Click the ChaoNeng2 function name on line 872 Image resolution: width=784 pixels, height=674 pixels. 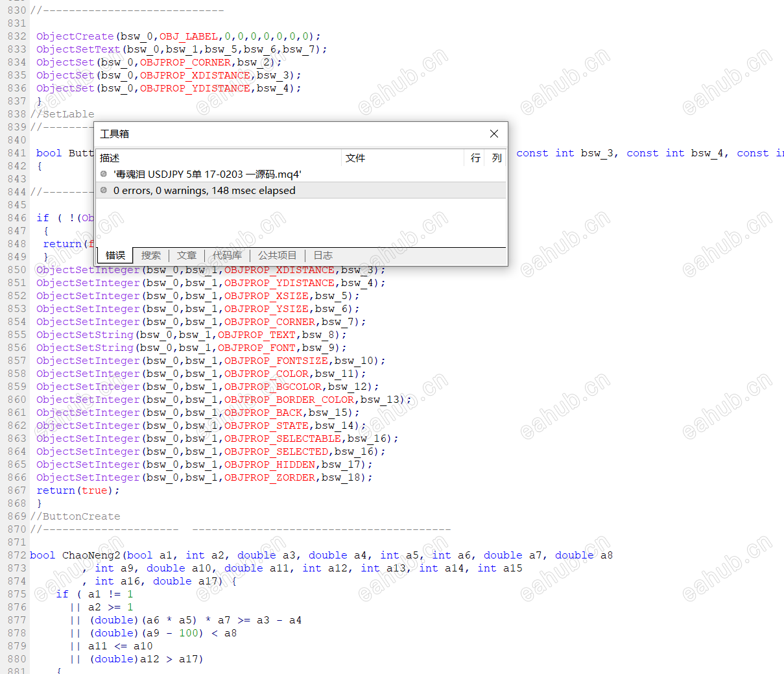[x=91, y=555]
